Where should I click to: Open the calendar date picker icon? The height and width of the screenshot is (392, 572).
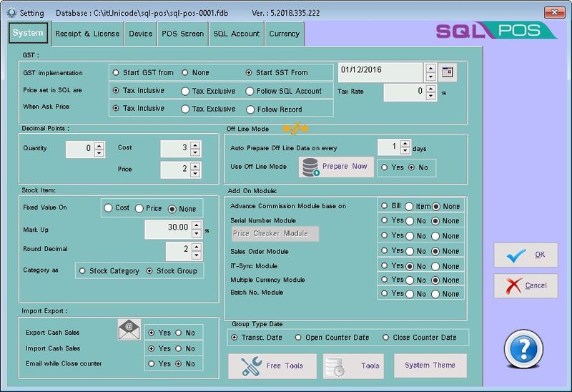pos(448,72)
